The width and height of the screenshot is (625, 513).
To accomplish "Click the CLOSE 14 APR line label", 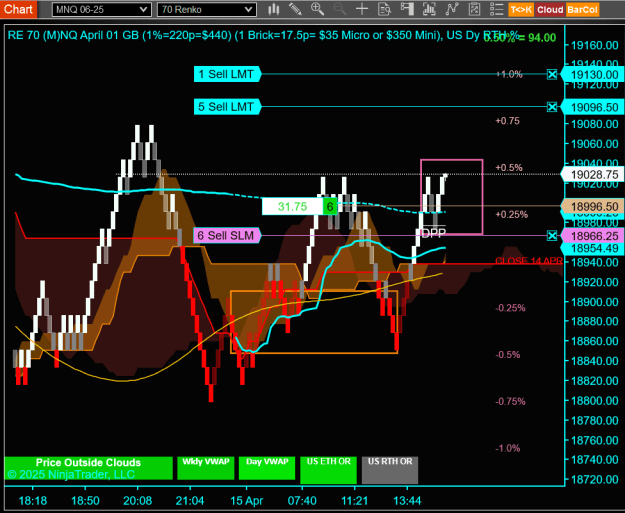I will (529, 261).
